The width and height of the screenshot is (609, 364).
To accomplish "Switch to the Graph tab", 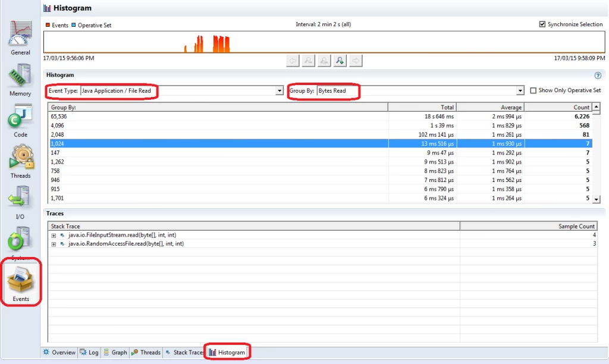I will click(x=115, y=352).
